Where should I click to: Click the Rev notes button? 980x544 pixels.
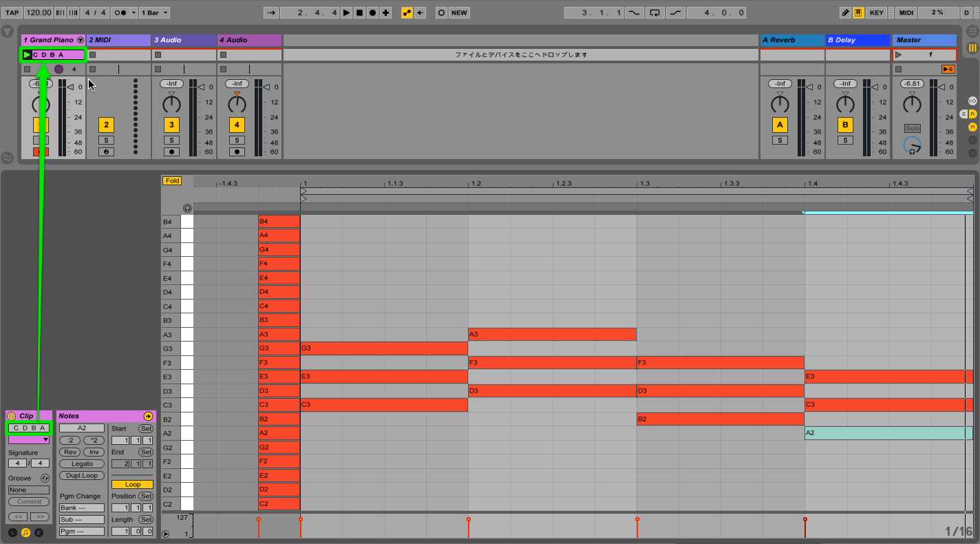70,452
